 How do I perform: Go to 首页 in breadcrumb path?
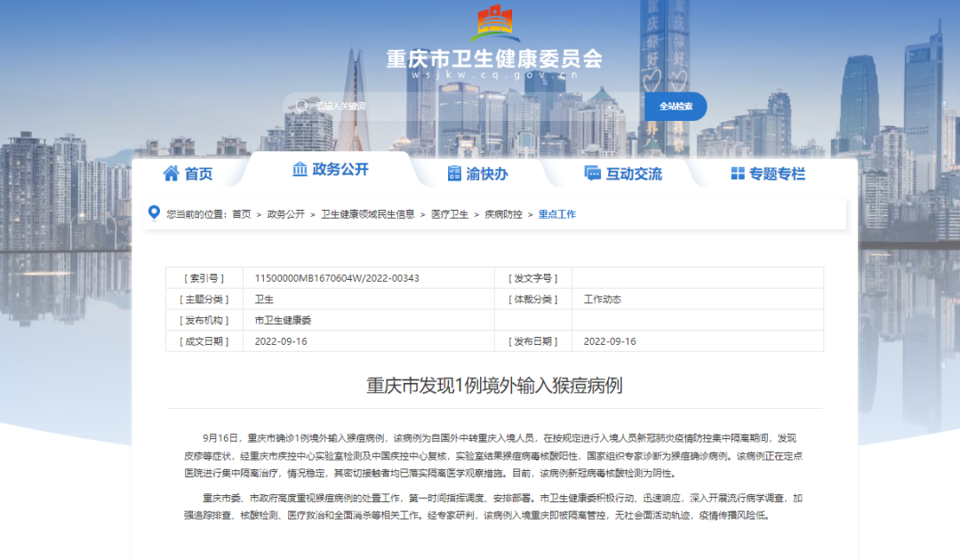[242, 214]
